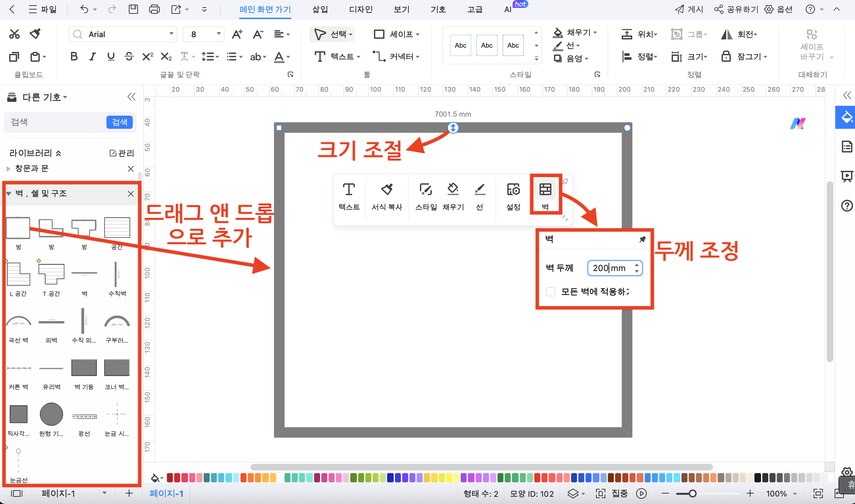Click the Cut scissors icon
This screenshot has width=855, height=504.
coord(14,34)
